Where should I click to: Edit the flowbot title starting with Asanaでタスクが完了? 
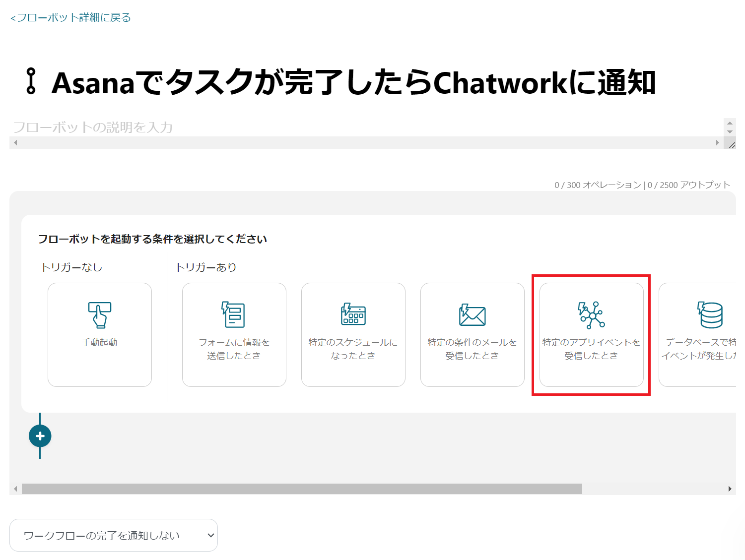pyautogui.click(x=353, y=82)
